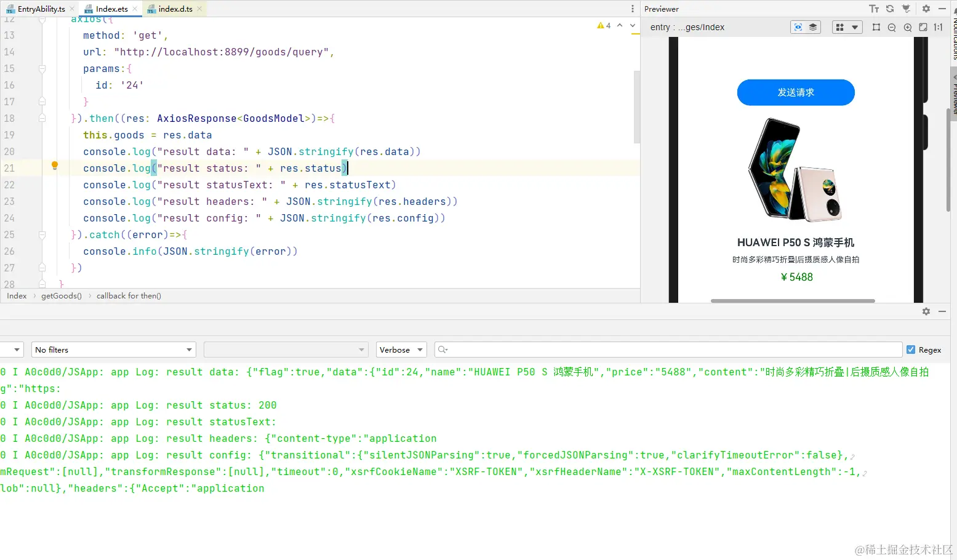This screenshot has height=560, width=957.
Task: Open the Notifications side tab
Action: pyautogui.click(x=954, y=38)
